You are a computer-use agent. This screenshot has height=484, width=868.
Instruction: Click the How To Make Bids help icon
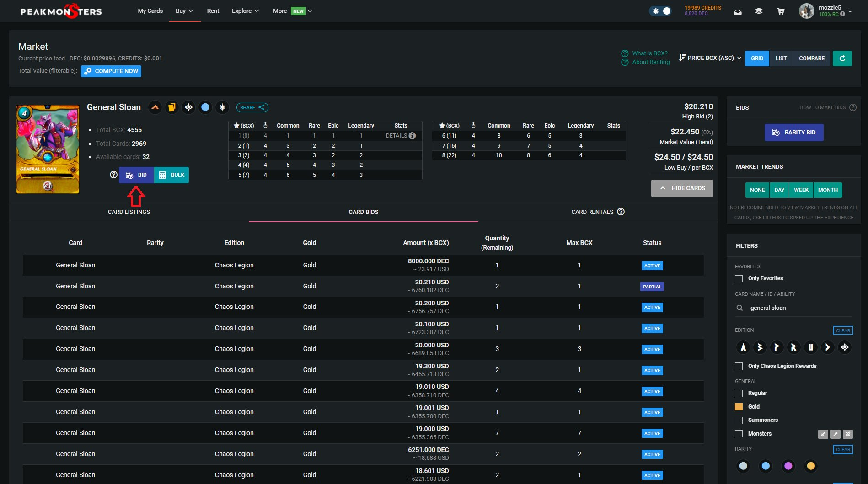(853, 107)
